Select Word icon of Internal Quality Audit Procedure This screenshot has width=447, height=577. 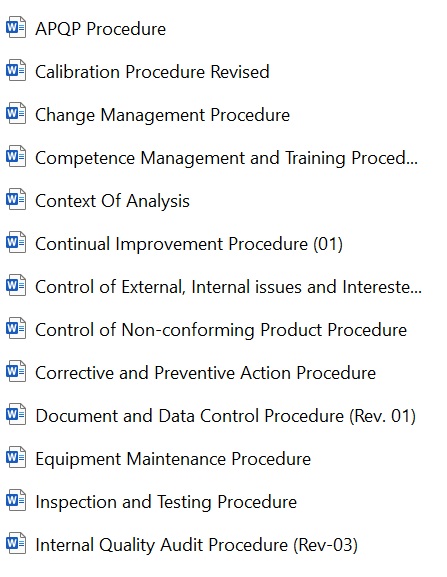(16, 543)
